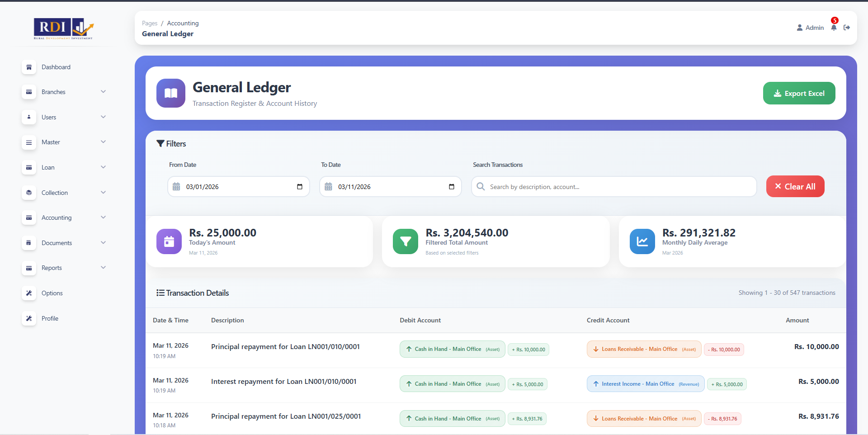The image size is (868, 435).
Task: Click the Options wrench icon in sidebar
Action: 29,293
